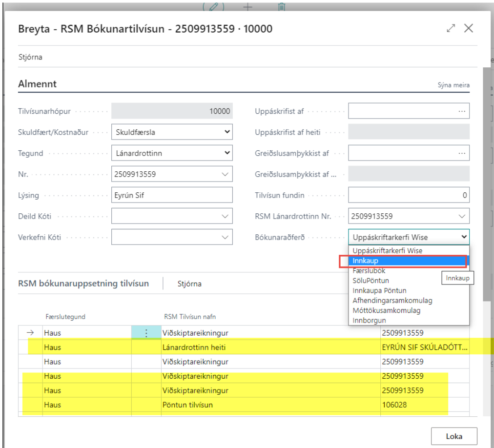Click the Sýna meira link
The width and height of the screenshot is (494, 448).
pyautogui.click(x=453, y=85)
